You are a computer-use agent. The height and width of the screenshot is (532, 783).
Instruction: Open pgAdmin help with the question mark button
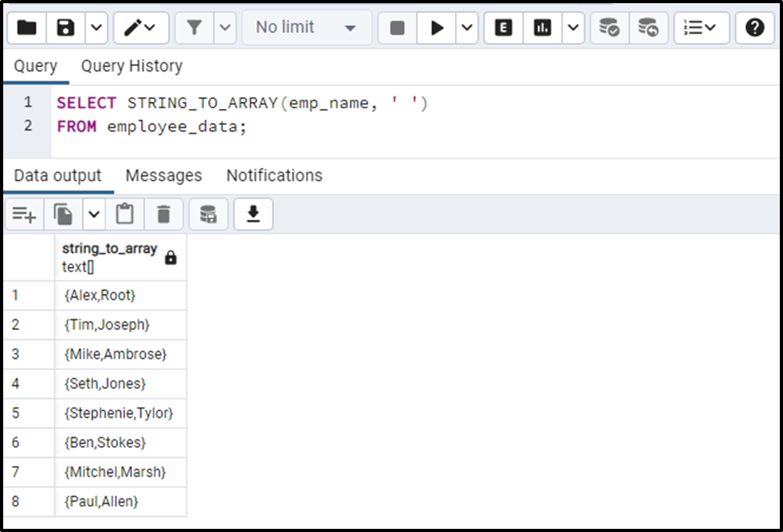click(754, 27)
